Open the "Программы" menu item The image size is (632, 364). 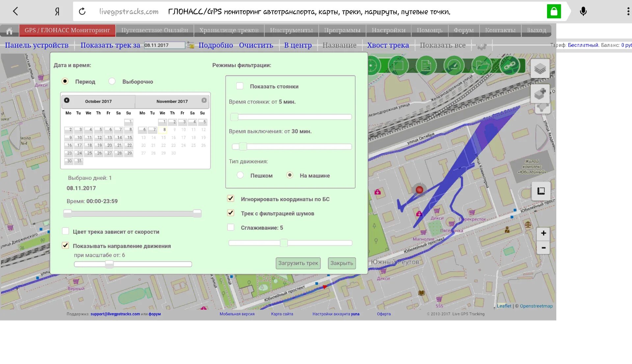point(342,30)
